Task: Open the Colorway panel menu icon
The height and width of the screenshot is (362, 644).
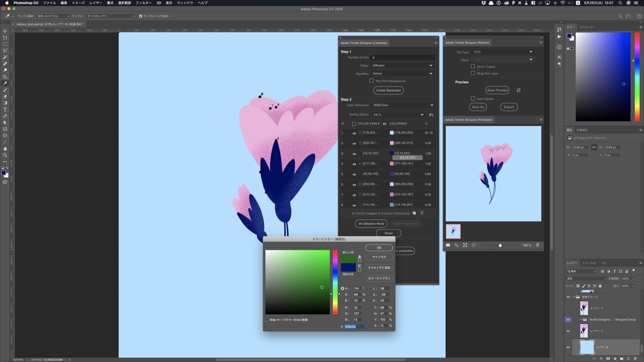Action: pos(436,43)
